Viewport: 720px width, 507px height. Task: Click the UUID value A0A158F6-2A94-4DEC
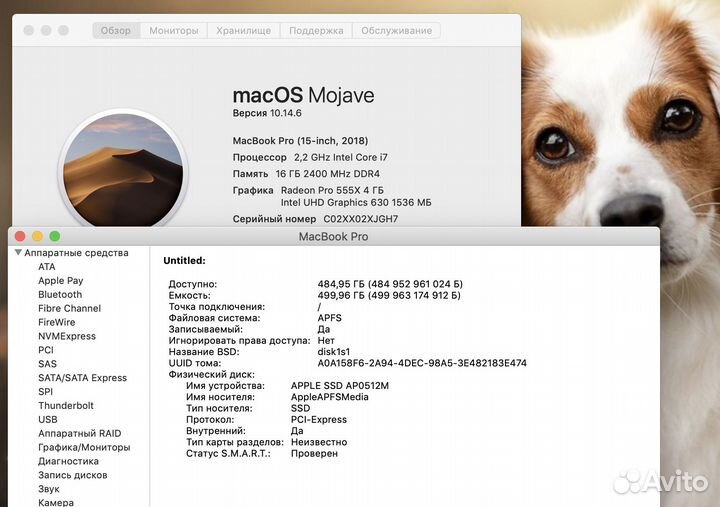click(x=422, y=363)
